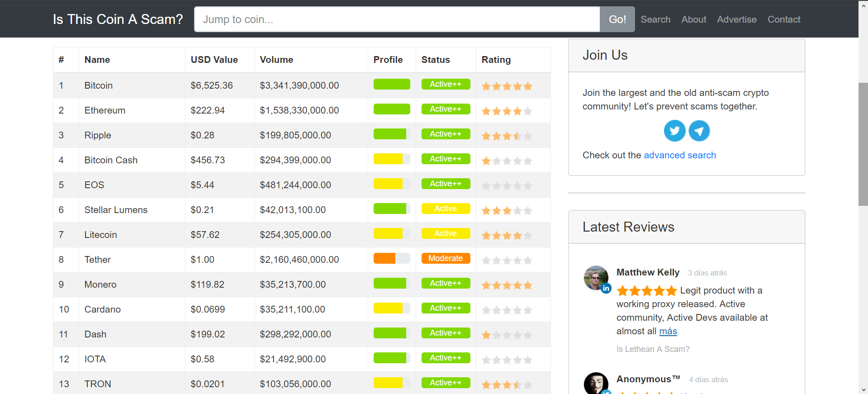The image size is (868, 394).
Task: Click Tether's Moderate status badge
Action: [446, 258]
